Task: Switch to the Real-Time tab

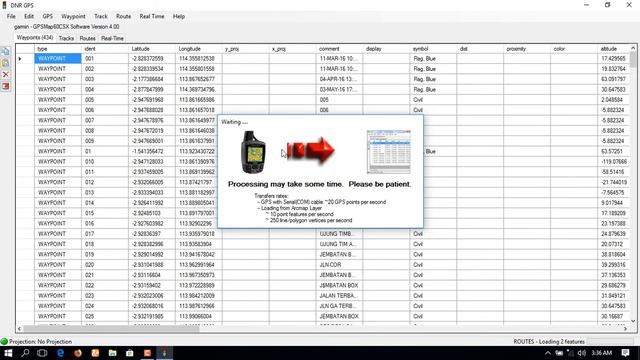Action: click(112, 38)
